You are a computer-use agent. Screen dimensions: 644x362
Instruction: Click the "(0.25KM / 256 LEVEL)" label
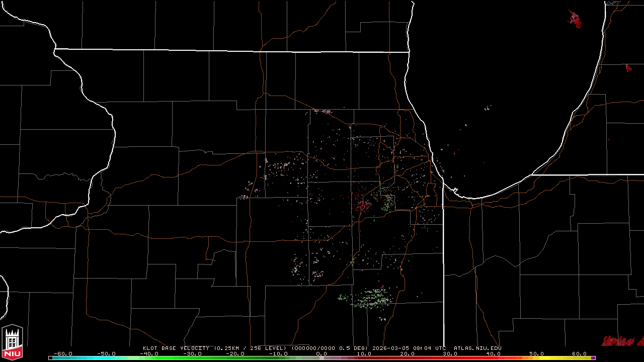pyautogui.click(x=250, y=348)
